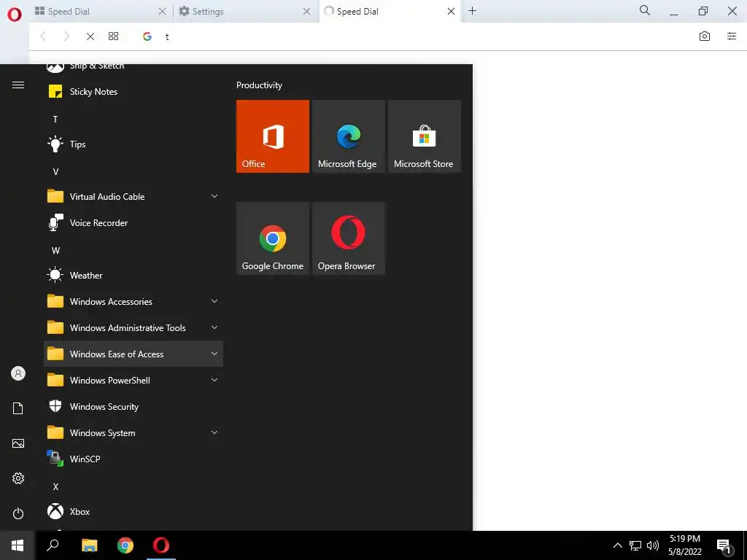
Task: Show hidden system tray icons
Action: click(617, 545)
